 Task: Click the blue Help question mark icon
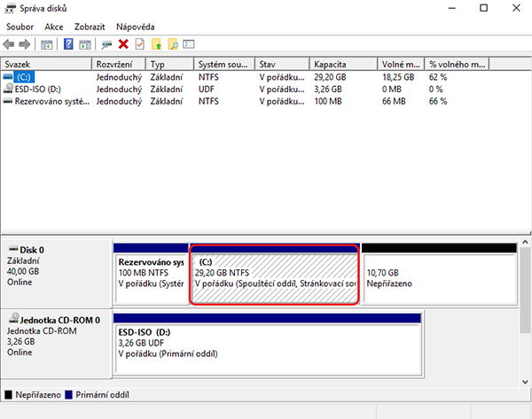click(x=67, y=43)
